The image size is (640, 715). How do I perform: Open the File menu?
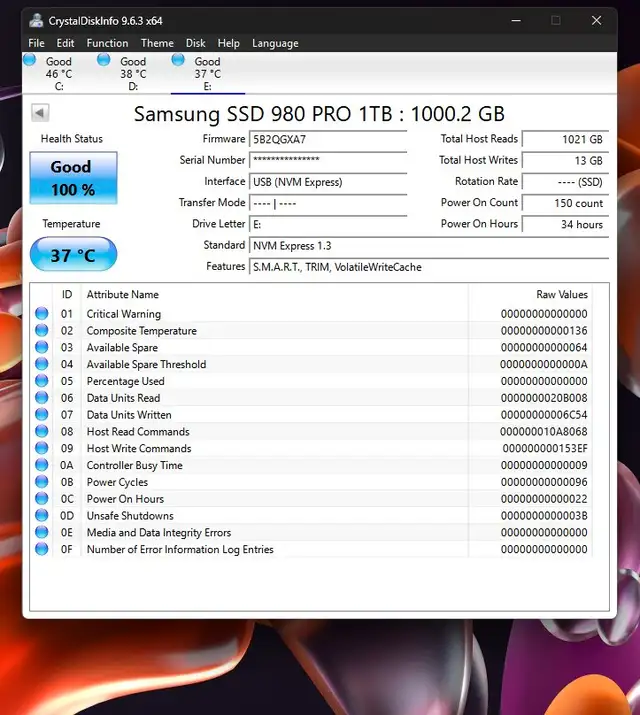[x=36, y=43]
